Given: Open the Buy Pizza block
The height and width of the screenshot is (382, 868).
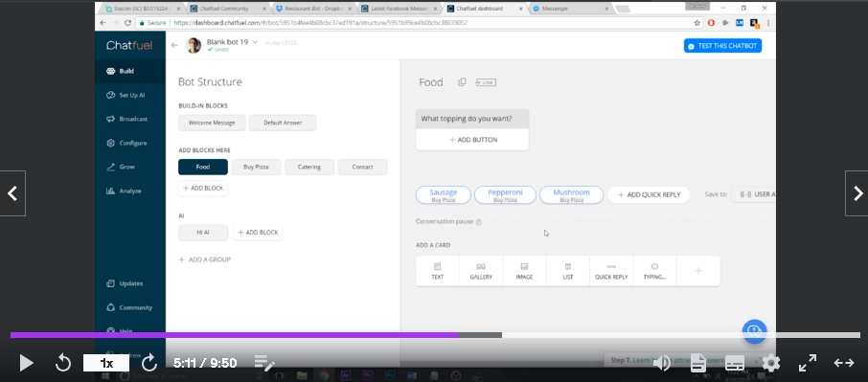Looking at the screenshot, I should (x=256, y=167).
